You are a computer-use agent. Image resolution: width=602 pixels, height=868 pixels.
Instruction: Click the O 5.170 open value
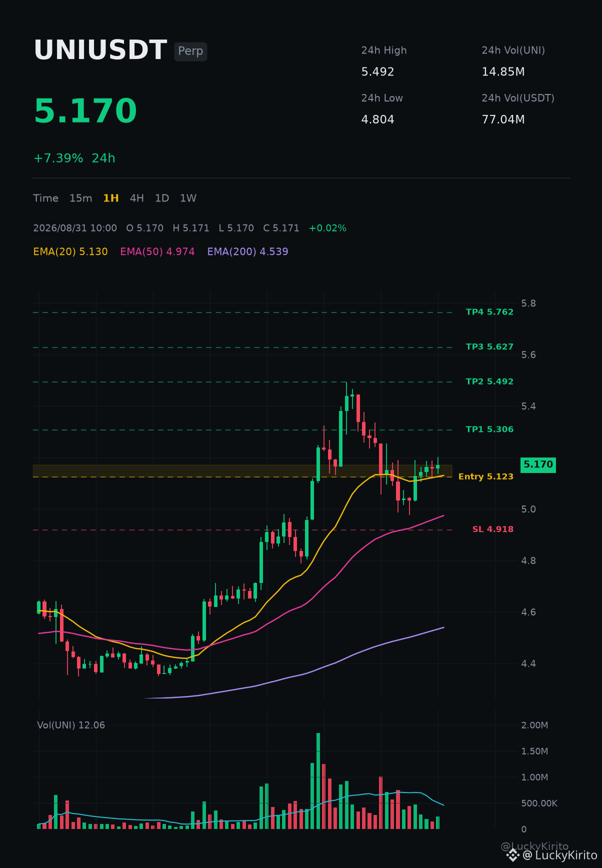145,228
